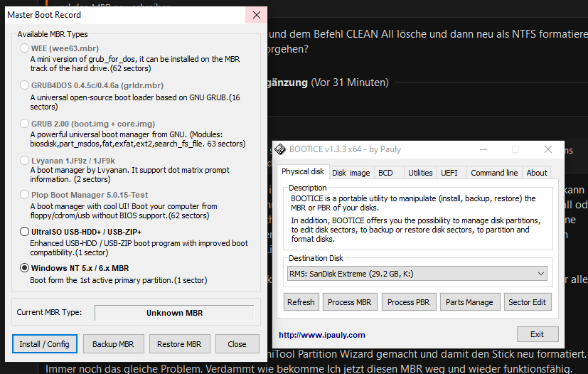Select the Lvyanan 1JF9z / 1JF9k option

[24, 161]
